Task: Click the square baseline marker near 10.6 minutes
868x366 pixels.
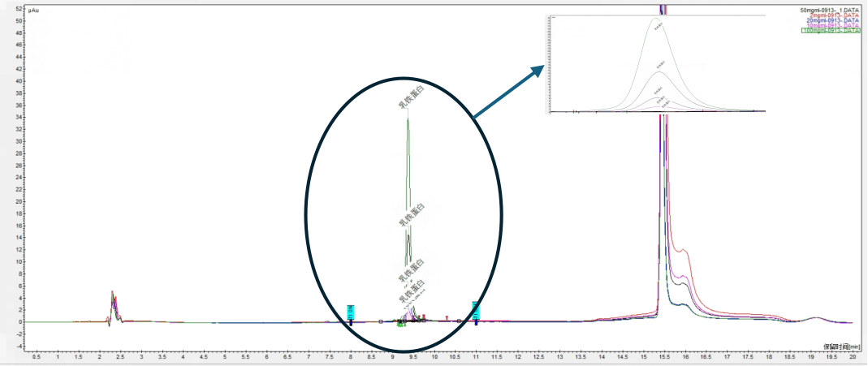Action: pos(460,321)
